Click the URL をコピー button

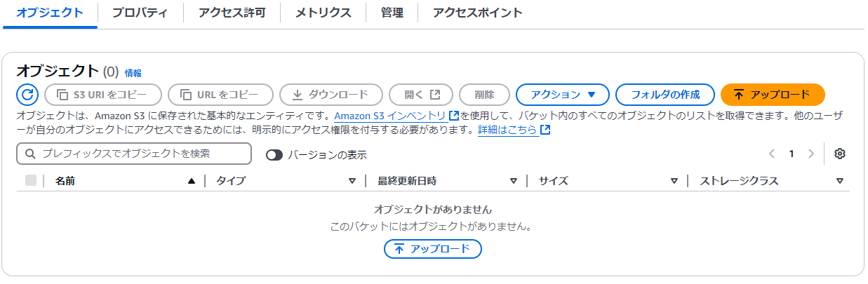[x=220, y=94]
